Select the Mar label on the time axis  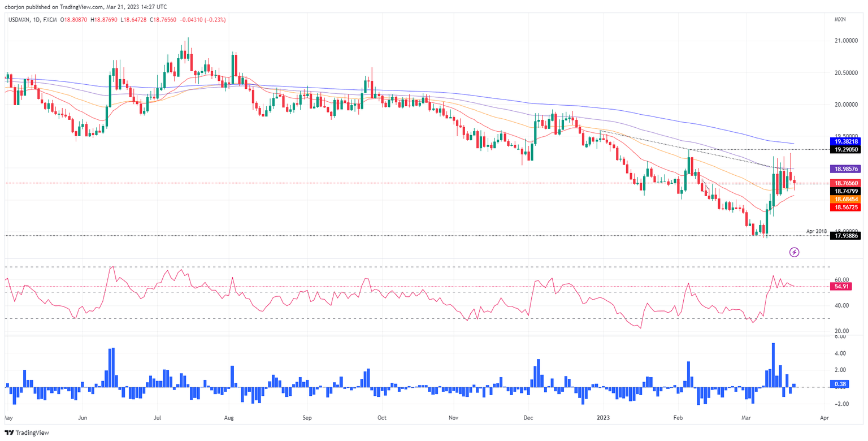(x=746, y=418)
